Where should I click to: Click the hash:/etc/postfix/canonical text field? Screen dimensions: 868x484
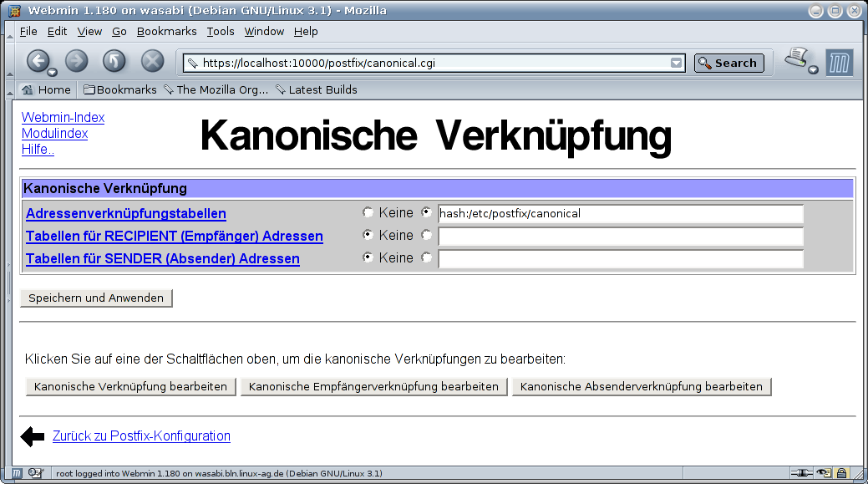621,214
